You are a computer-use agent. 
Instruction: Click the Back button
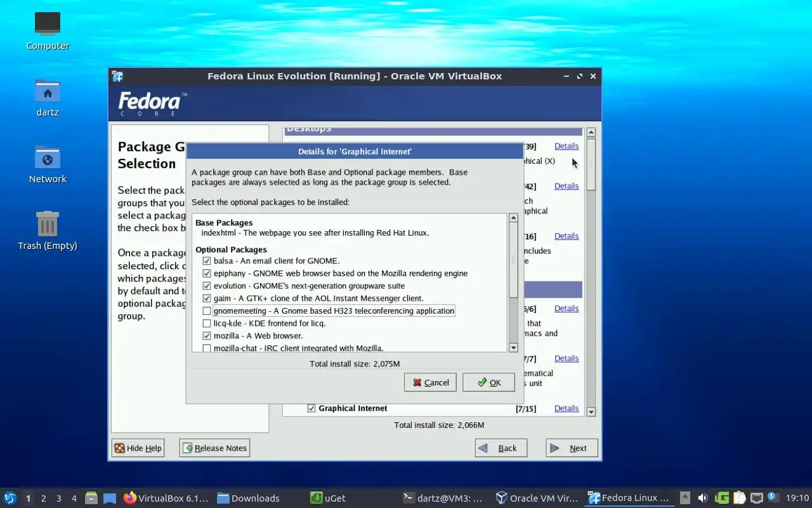coord(501,448)
